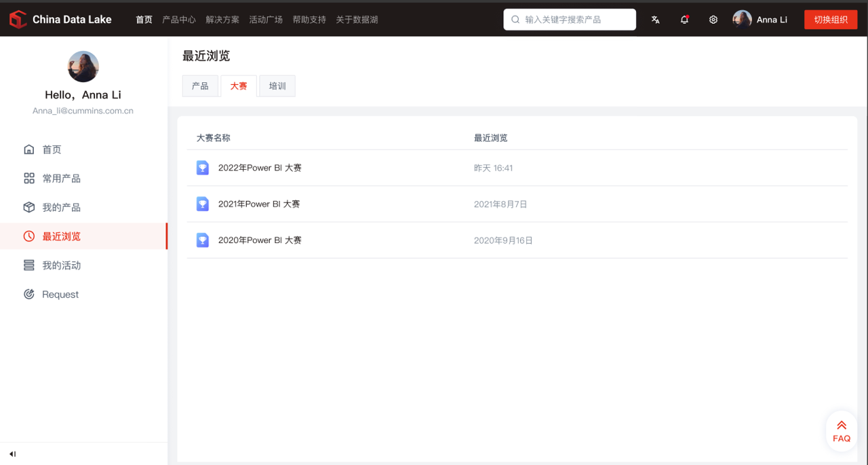Switch to the 产品 tab
The image size is (868, 465).
200,86
